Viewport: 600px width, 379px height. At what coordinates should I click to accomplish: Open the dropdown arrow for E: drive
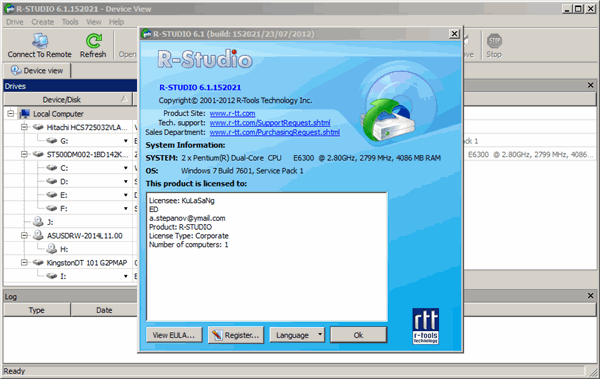[x=126, y=195]
